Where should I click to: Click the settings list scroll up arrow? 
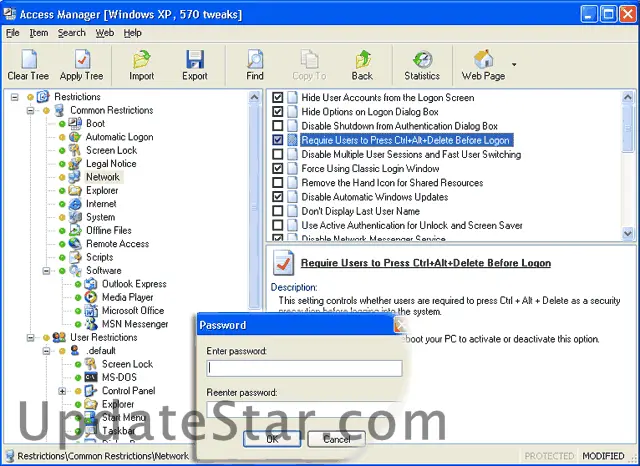628,97
